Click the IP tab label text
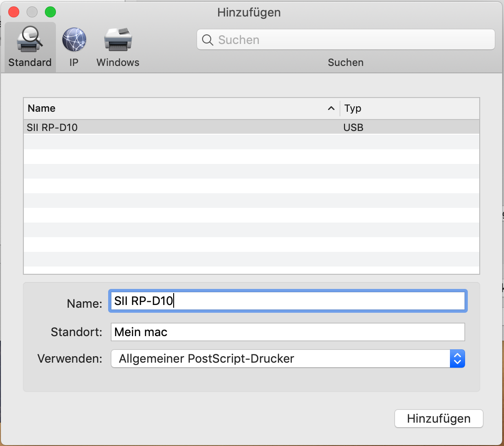This screenshot has height=446, width=504. [74, 63]
